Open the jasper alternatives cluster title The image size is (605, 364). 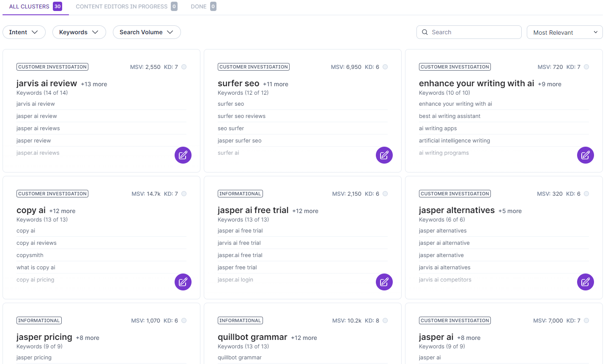pos(457,210)
